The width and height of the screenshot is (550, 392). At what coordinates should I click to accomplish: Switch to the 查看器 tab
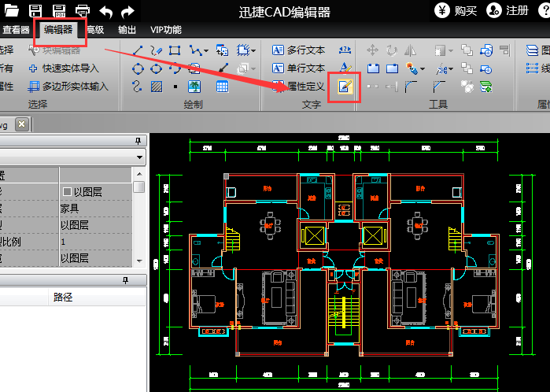(x=16, y=30)
